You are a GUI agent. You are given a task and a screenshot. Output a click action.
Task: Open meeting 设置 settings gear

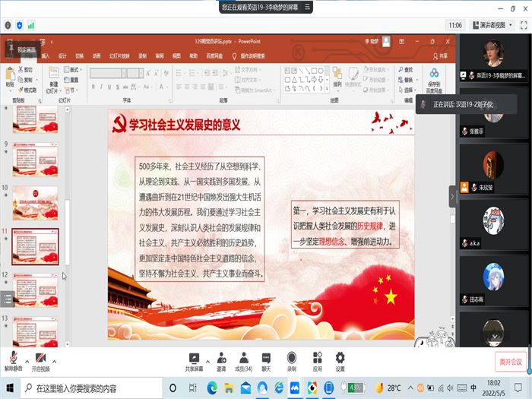[x=340, y=360]
